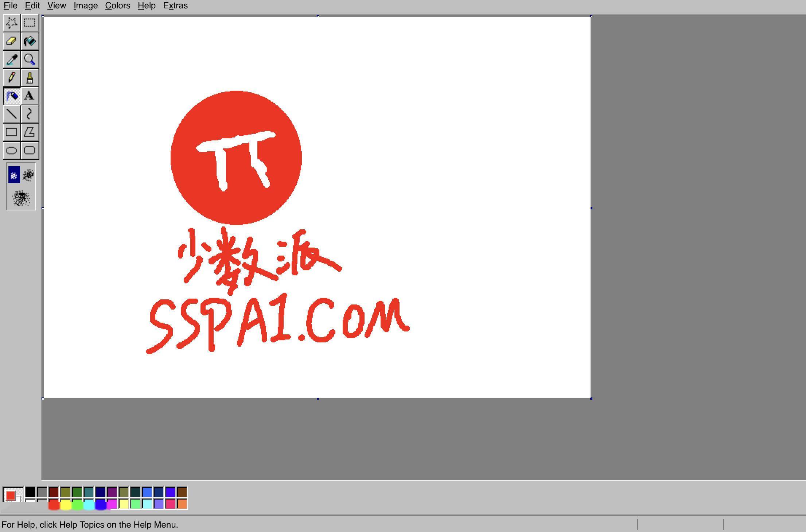Choose the medium airbrush spray size

coord(28,175)
